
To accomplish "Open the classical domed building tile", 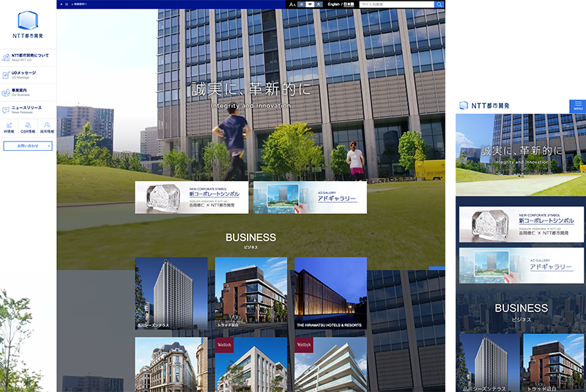I will click(171, 364).
